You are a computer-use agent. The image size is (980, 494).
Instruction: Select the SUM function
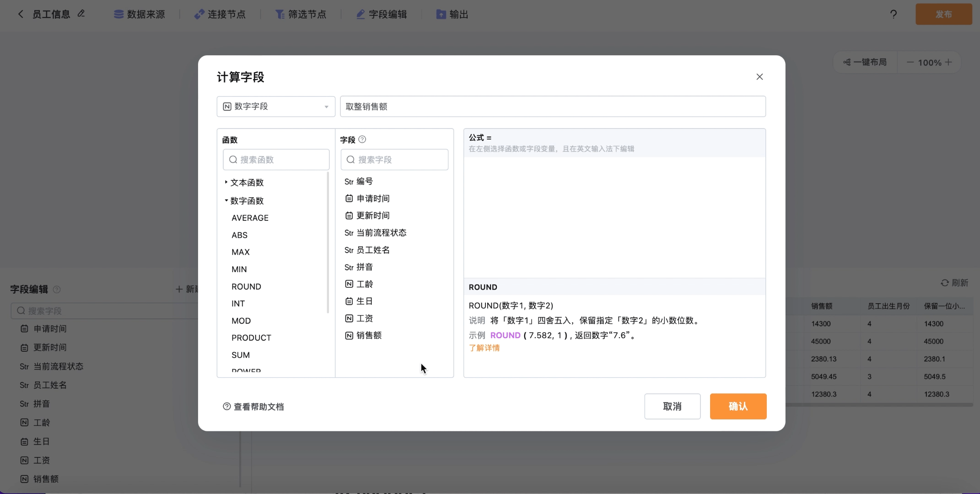tap(241, 355)
